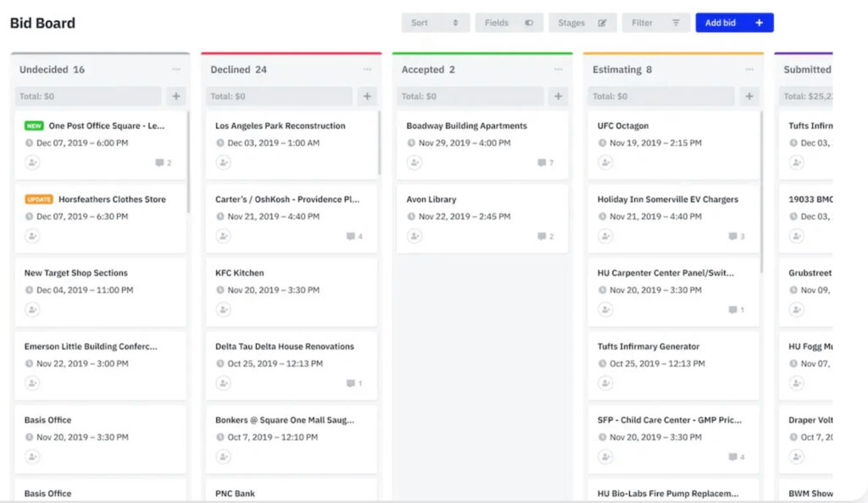
Task: Assign a user on UFC Octagon card
Action: coord(605,162)
